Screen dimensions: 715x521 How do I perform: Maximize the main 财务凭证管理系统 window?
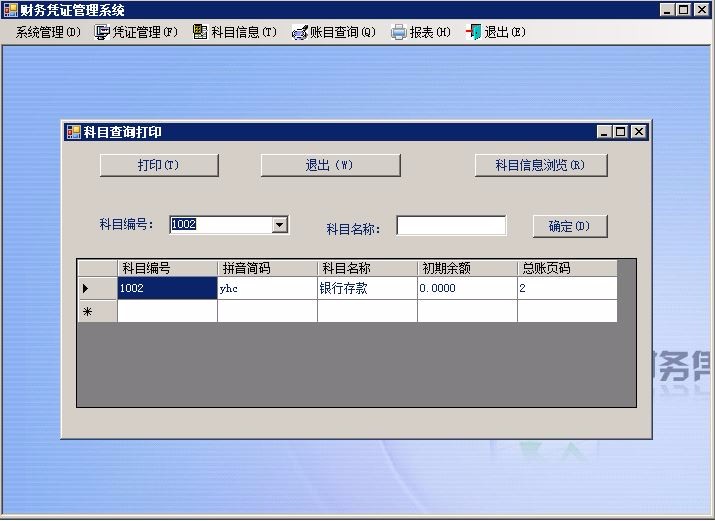(x=684, y=10)
